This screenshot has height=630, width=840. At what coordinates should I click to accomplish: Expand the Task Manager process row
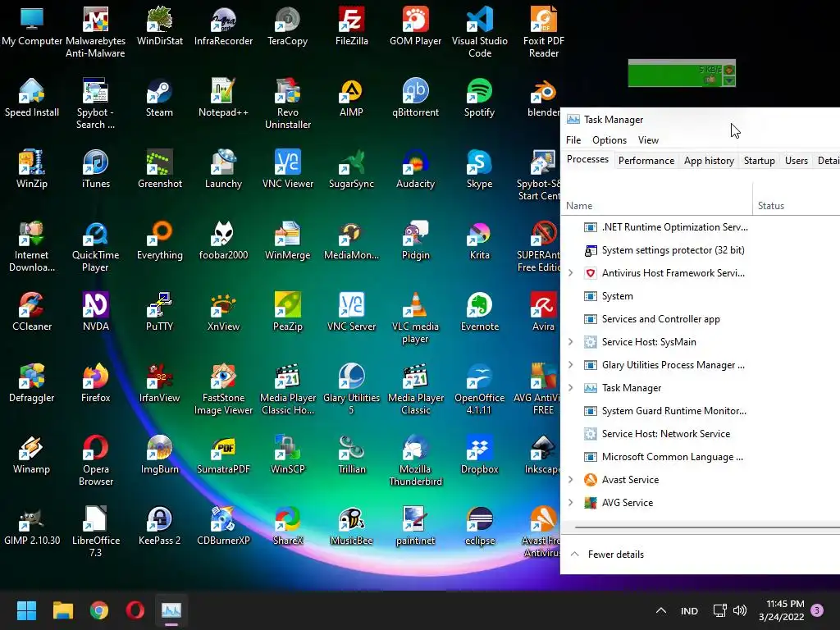(571, 388)
